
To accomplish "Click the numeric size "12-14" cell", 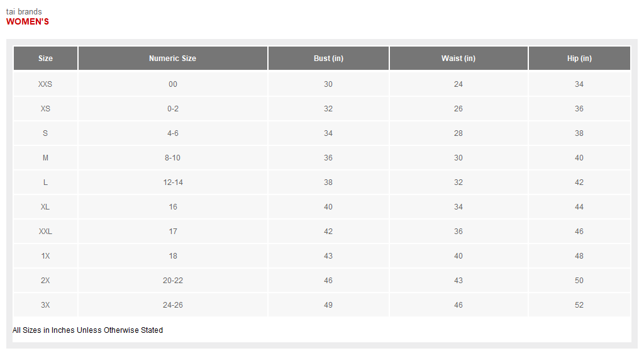I will 173,182.
